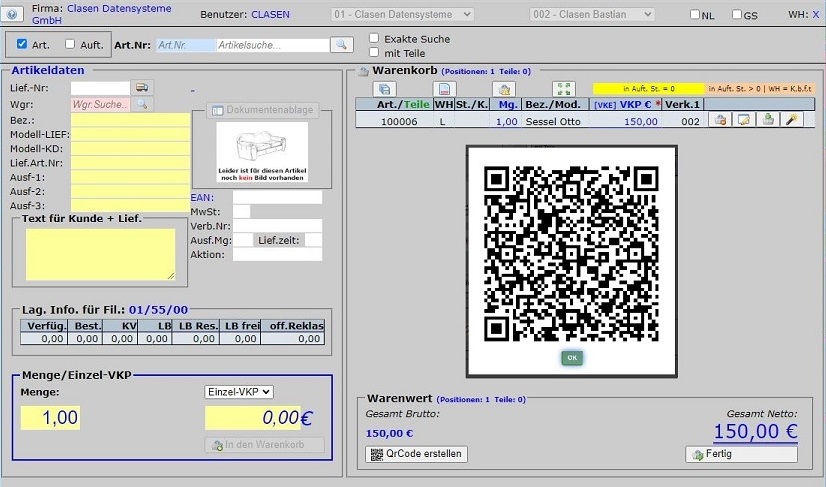Click the supplier truck icon next to Lief.-Nr
Image resolution: width=826 pixels, height=487 pixels.
142,87
